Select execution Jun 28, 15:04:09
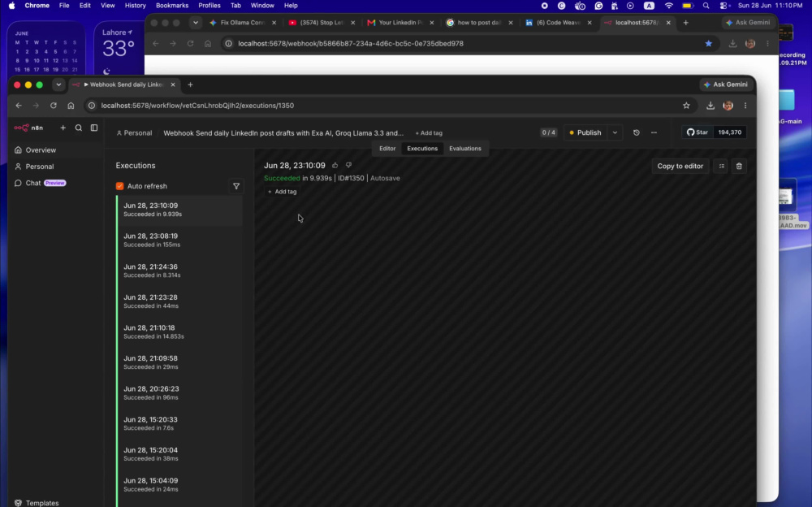 pos(179,485)
